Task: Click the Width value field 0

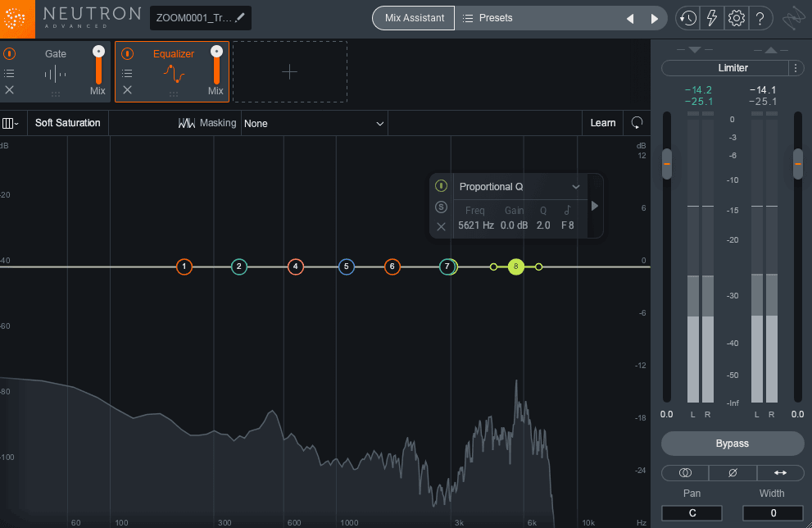Action: point(773,513)
